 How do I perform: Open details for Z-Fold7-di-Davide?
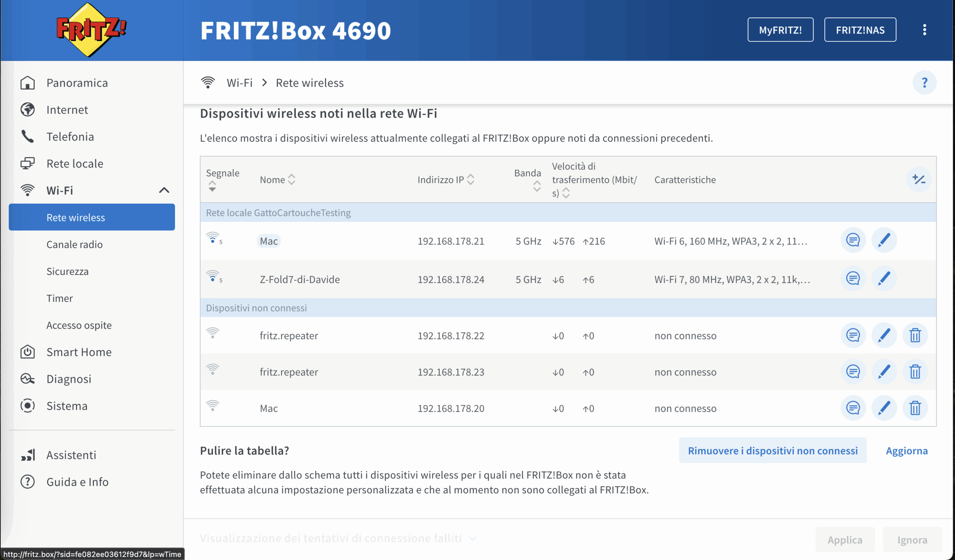tap(853, 278)
